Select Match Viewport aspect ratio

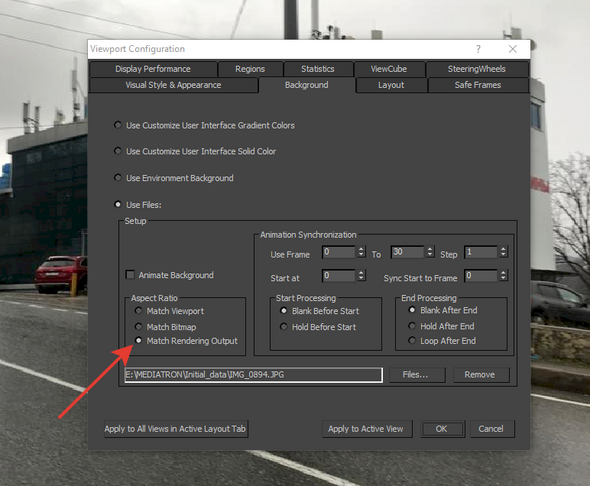click(x=138, y=311)
